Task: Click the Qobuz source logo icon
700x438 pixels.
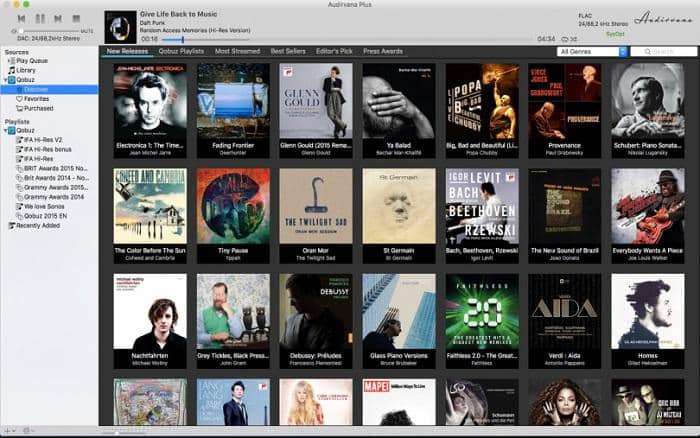Action: click(12, 80)
